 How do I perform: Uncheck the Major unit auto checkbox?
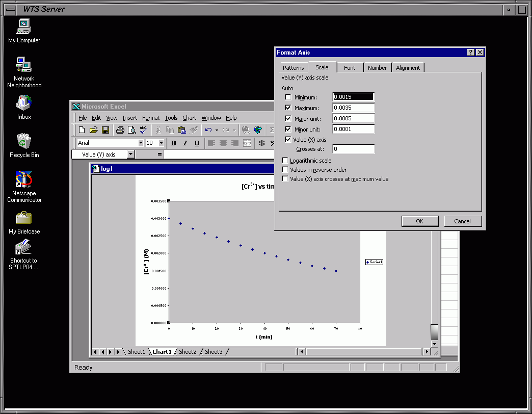pyautogui.click(x=288, y=119)
